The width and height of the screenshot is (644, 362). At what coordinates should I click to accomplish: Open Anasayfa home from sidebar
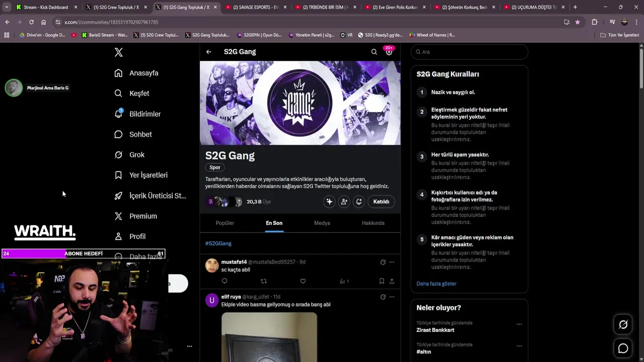tap(136, 73)
